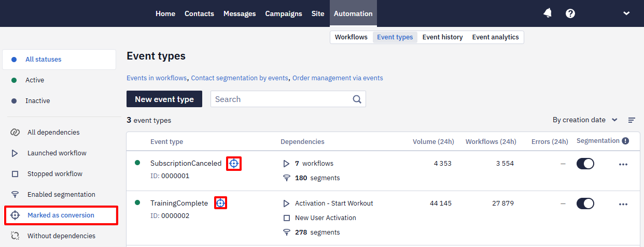Click volume value 4 353
The height and width of the screenshot is (247, 644).
point(443,164)
